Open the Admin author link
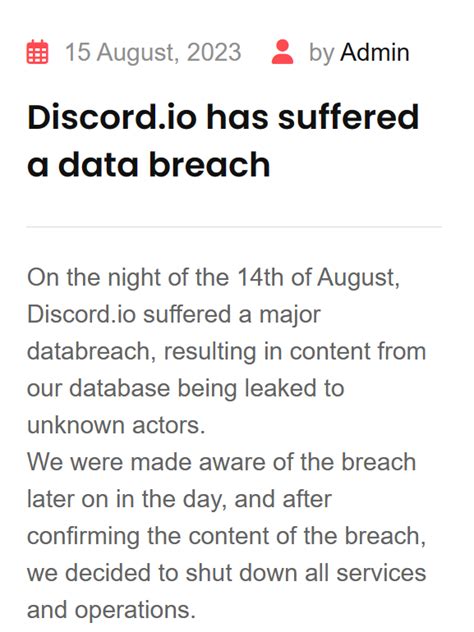 click(x=374, y=52)
